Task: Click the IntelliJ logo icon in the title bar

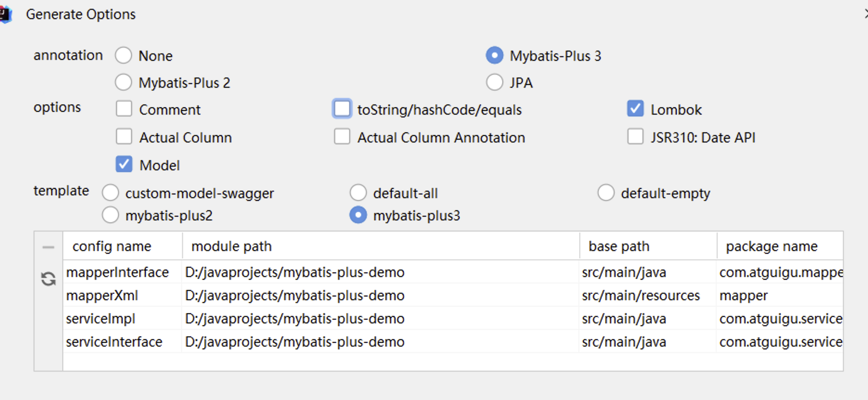Action: tap(6, 15)
